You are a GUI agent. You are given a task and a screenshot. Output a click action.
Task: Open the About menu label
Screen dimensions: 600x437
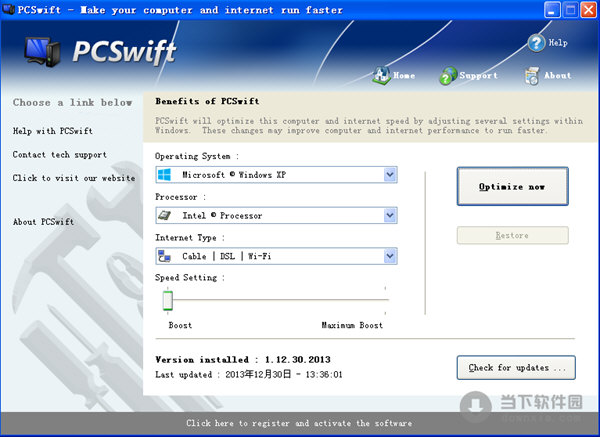point(558,75)
